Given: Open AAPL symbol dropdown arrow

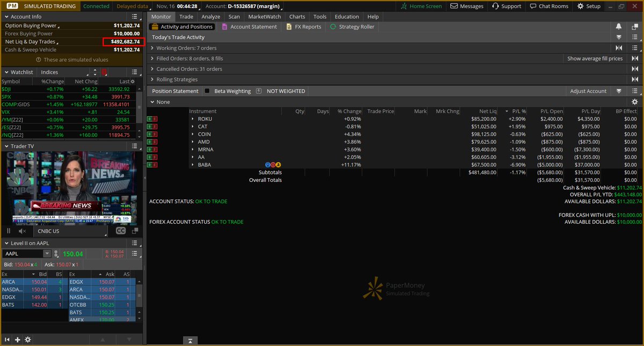Looking at the screenshot, I should tap(47, 254).
